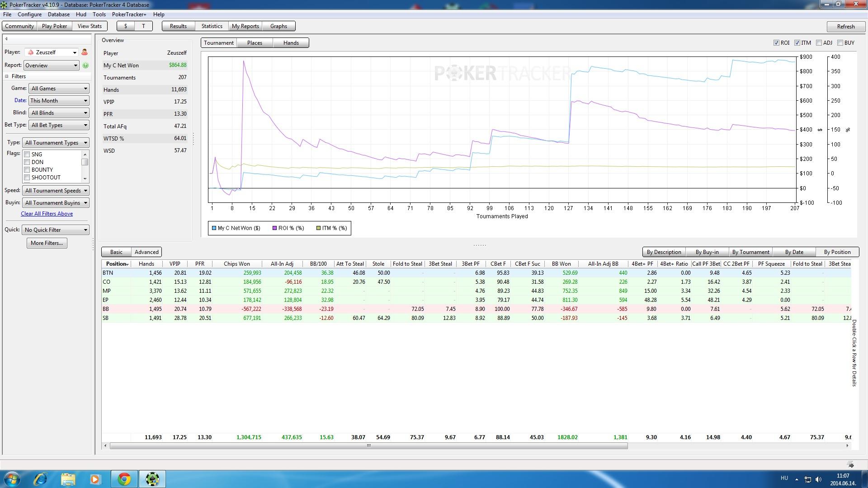Enable the ADJ graph checkbox

819,43
